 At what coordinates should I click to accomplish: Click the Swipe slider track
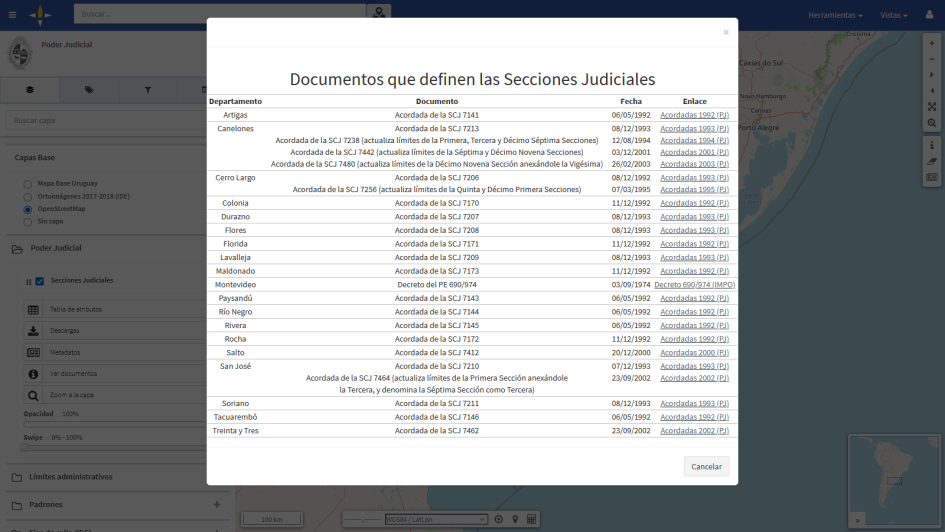(x=115, y=448)
